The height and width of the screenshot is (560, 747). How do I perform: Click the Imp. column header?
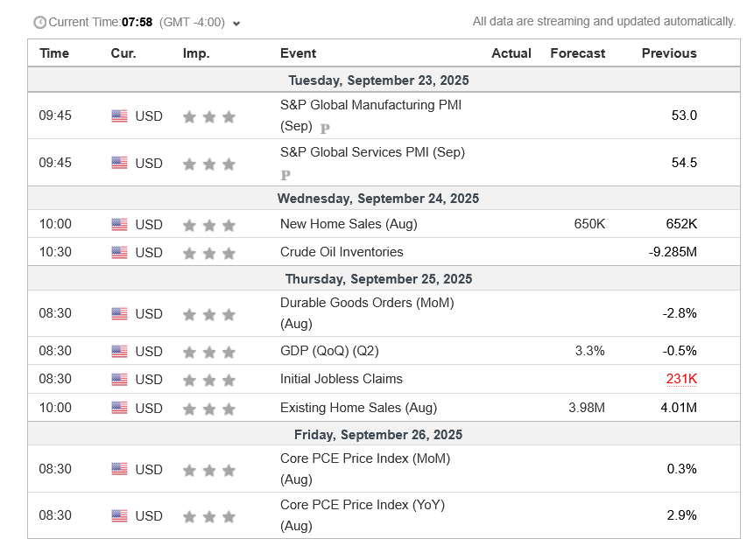point(196,53)
